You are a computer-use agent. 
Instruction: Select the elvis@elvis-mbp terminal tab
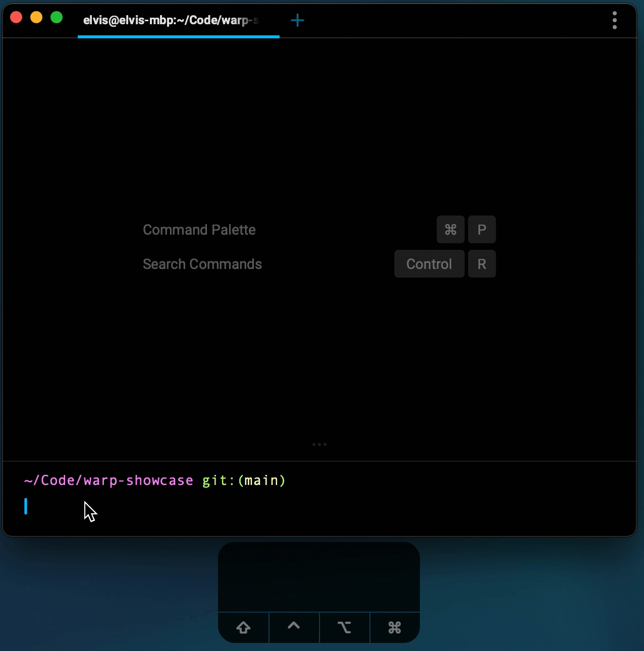(172, 20)
